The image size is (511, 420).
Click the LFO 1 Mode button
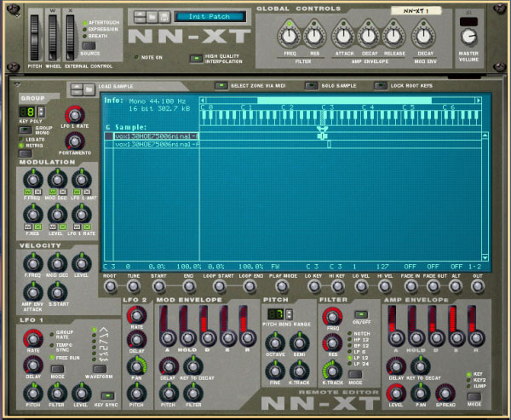pyautogui.click(x=57, y=369)
